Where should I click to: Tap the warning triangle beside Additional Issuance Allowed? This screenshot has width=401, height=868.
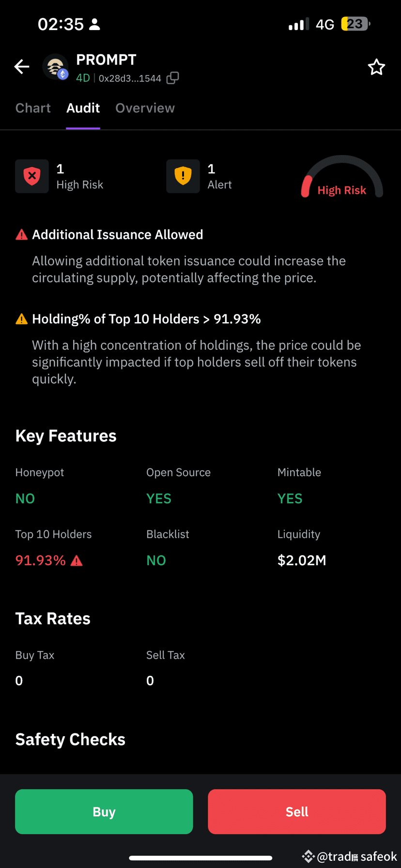point(21,234)
